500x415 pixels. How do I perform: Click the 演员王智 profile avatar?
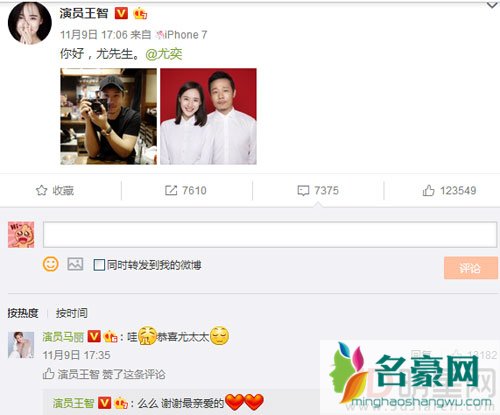click(x=30, y=23)
